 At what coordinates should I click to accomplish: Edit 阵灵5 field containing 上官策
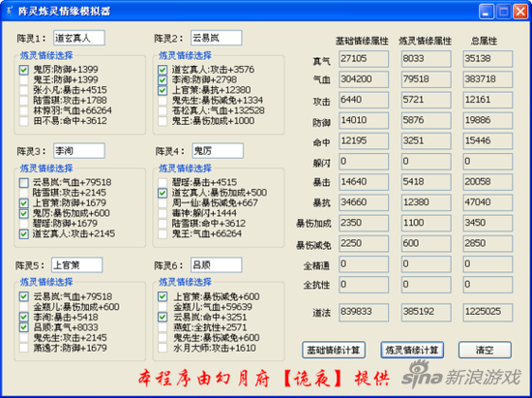point(77,265)
